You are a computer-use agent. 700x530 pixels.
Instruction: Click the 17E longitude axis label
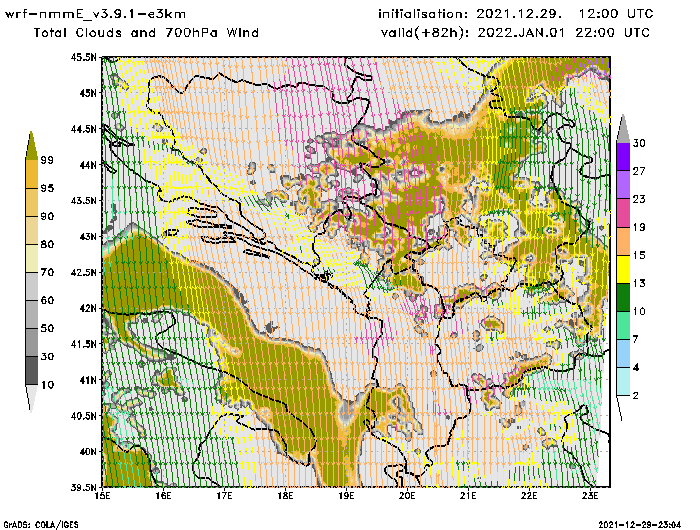pyautogui.click(x=225, y=496)
